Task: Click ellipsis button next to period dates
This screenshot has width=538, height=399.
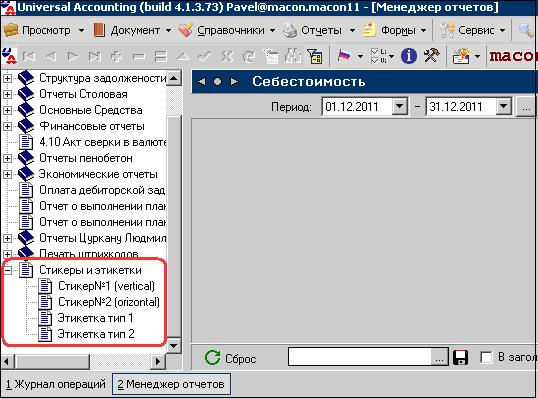Action: click(x=526, y=107)
